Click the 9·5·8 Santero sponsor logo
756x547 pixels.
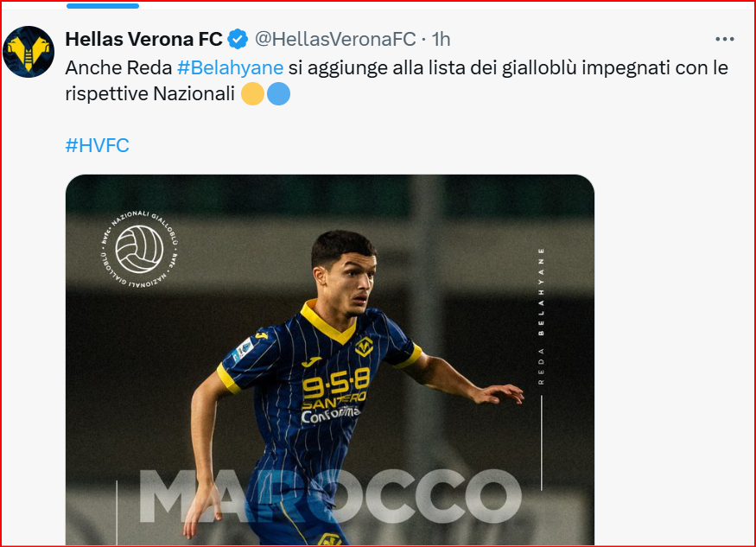pyautogui.click(x=336, y=386)
